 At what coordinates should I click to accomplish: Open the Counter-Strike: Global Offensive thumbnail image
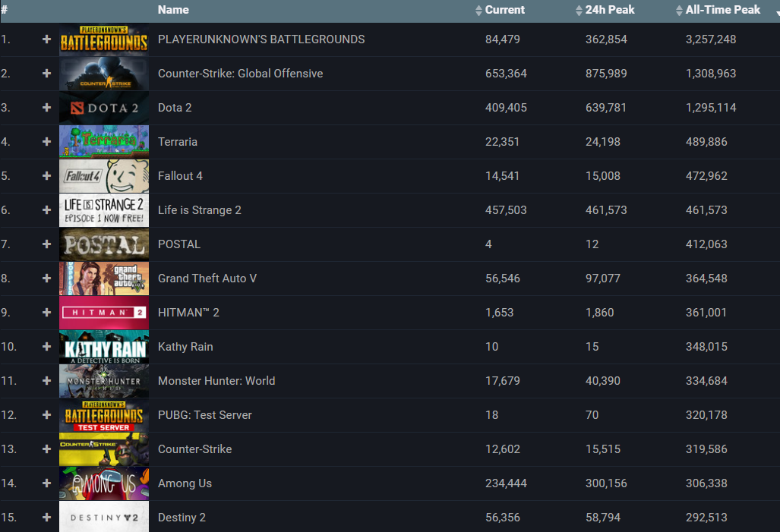[x=104, y=74]
